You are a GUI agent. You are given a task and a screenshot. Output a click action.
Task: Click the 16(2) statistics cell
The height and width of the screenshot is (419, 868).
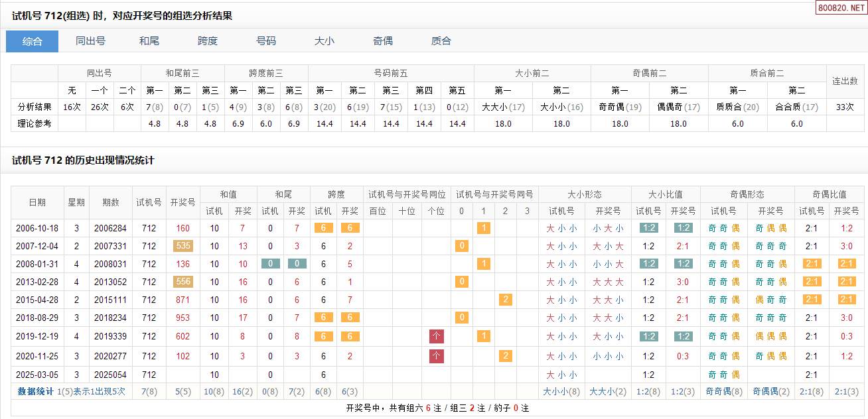(242, 391)
